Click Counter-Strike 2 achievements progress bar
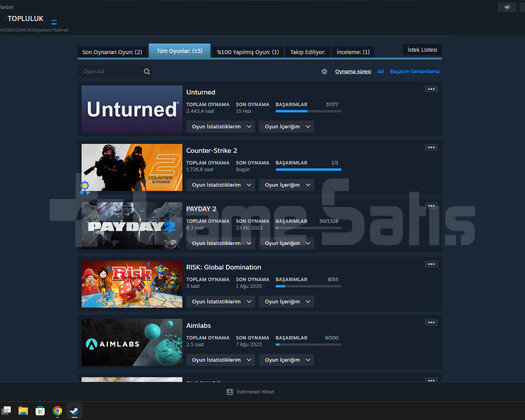Viewport: 525px width, 420px height. pos(308,169)
